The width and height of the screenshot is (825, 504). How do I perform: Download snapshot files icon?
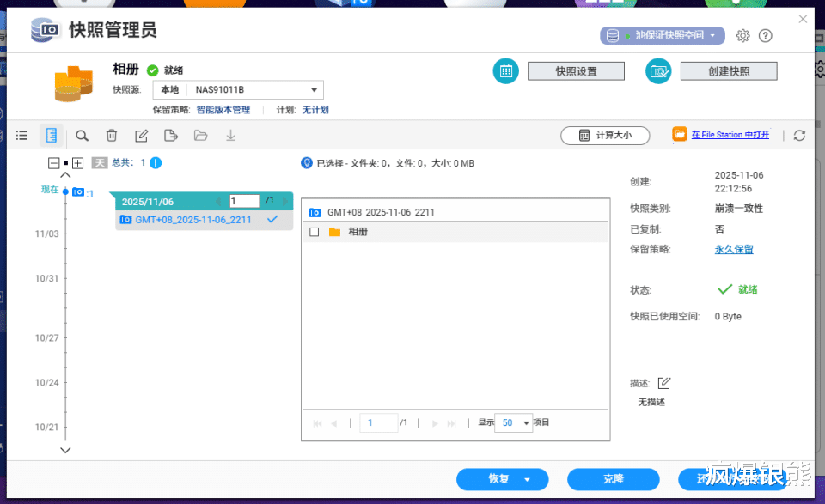click(230, 136)
